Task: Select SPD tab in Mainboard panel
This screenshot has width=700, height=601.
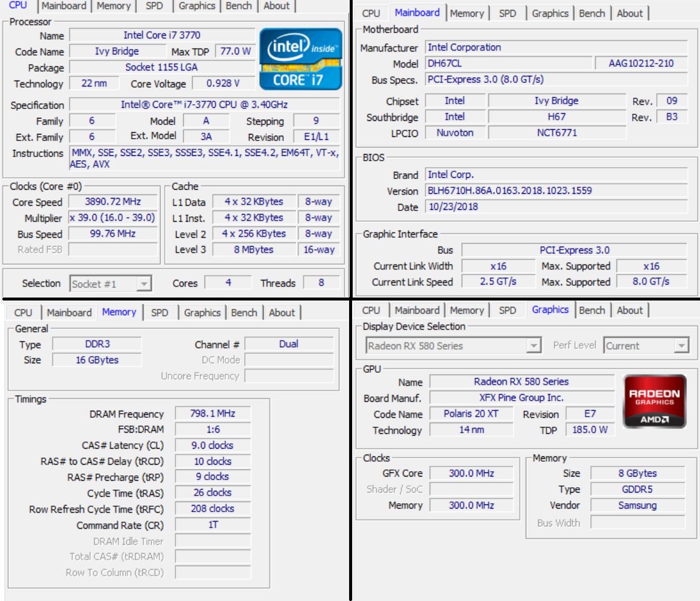Action: point(507,14)
